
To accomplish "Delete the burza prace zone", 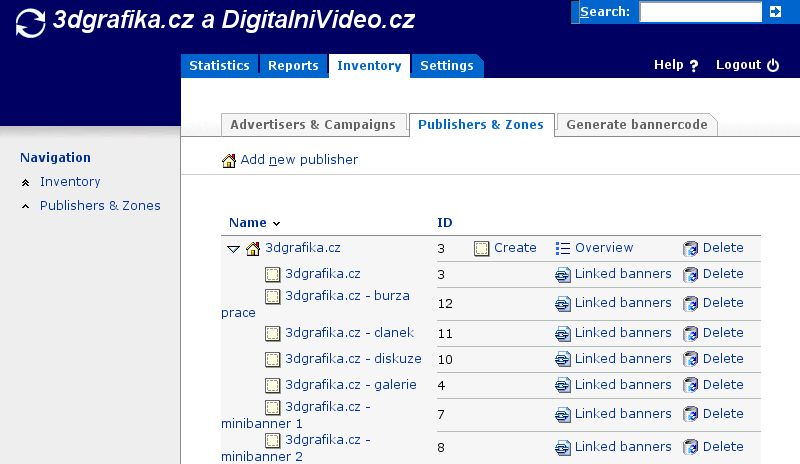I will [723, 303].
